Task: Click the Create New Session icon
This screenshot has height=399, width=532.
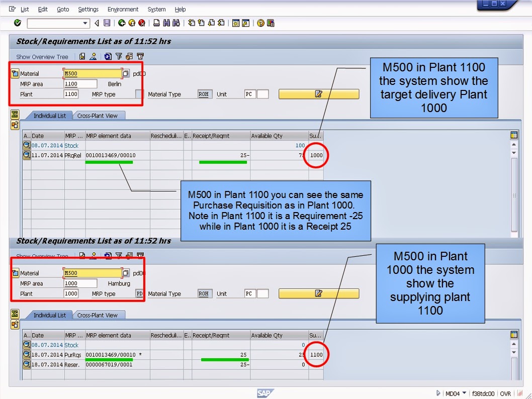Action: tap(236, 23)
